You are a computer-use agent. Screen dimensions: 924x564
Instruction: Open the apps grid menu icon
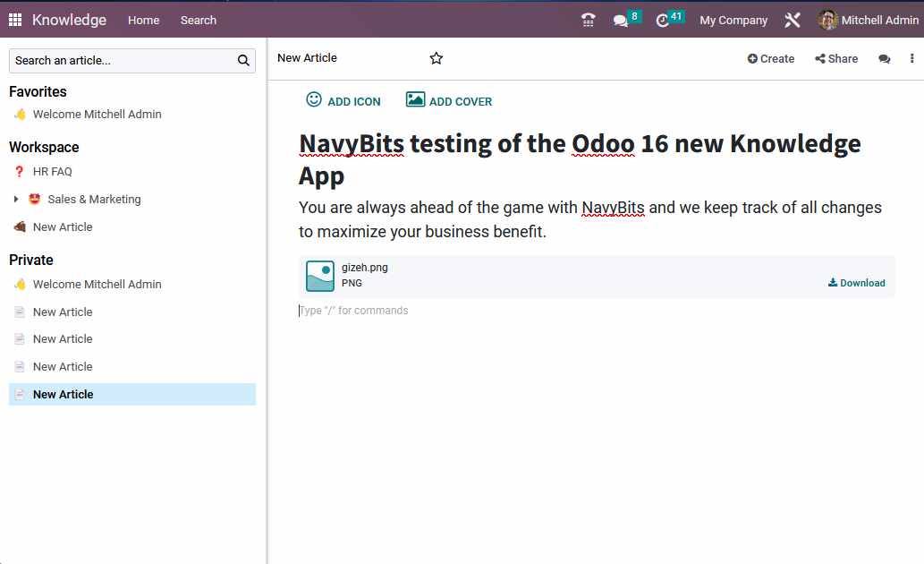[15, 20]
